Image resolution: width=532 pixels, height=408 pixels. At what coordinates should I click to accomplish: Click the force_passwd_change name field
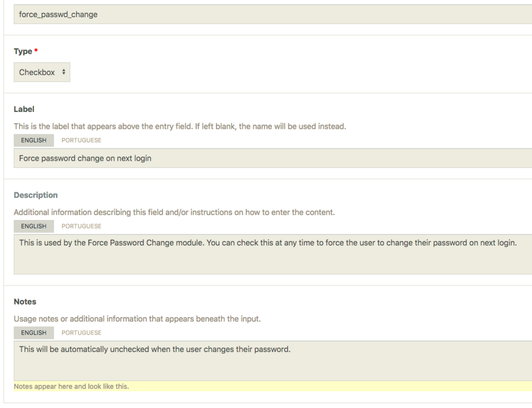coord(266,14)
